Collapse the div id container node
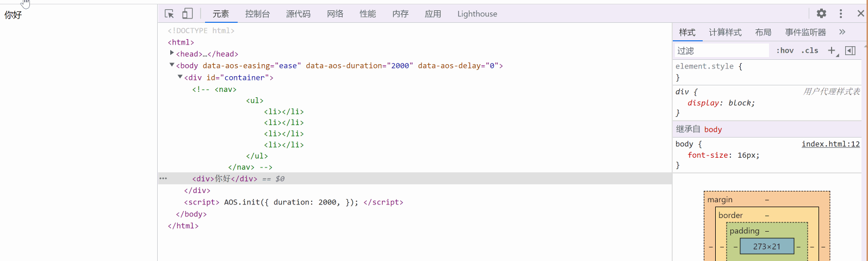This screenshot has width=868, height=261. (x=180, y=77)
